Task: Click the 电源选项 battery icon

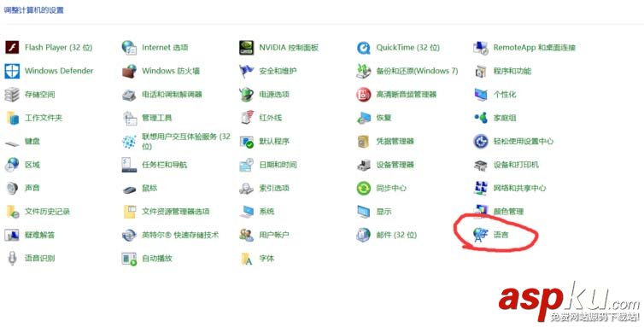Action: [x=247, y=95]
